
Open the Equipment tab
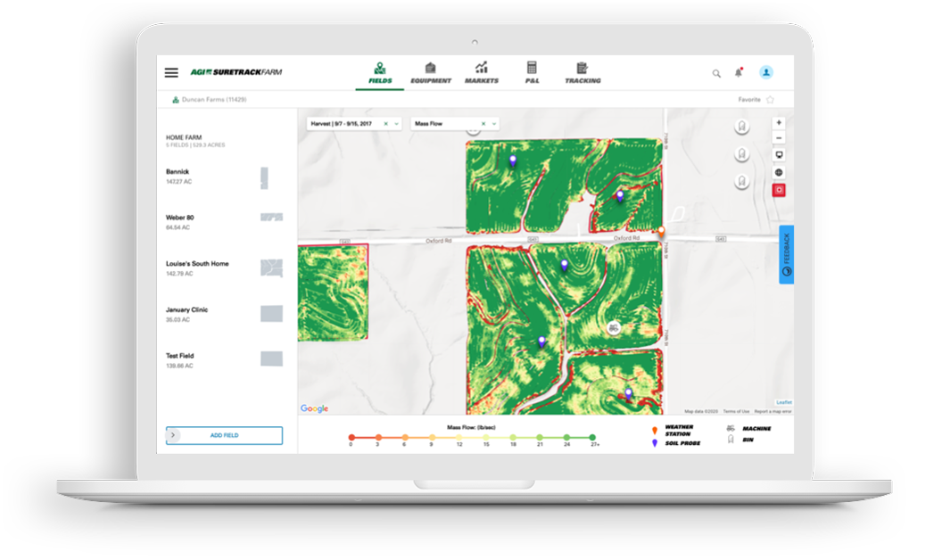coord(431,73)
